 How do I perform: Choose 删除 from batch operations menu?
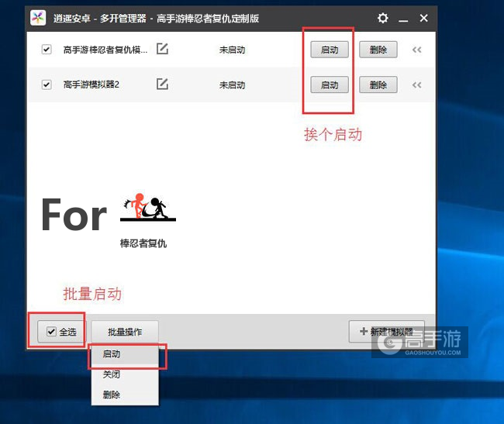[x=125, y=395]
